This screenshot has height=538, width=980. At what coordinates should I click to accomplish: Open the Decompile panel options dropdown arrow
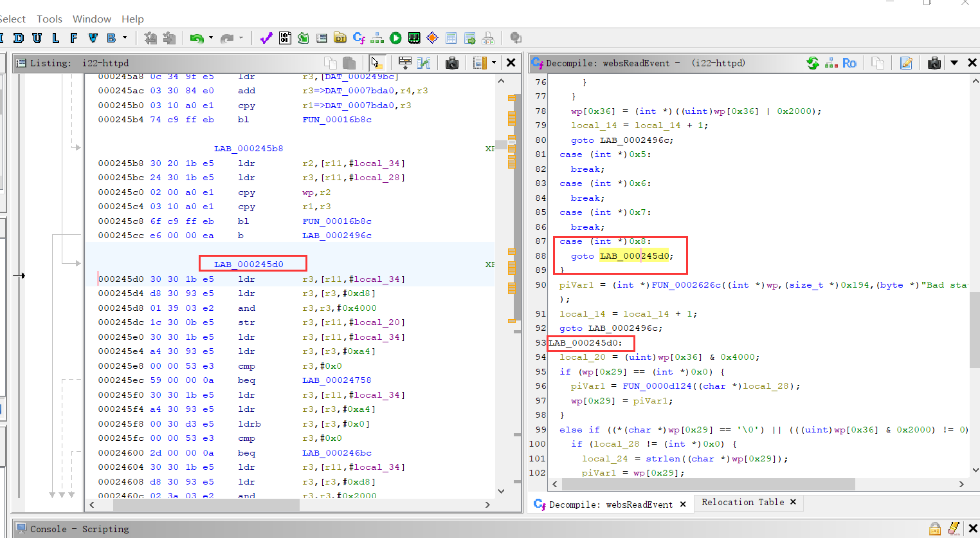tap(954, 62)
